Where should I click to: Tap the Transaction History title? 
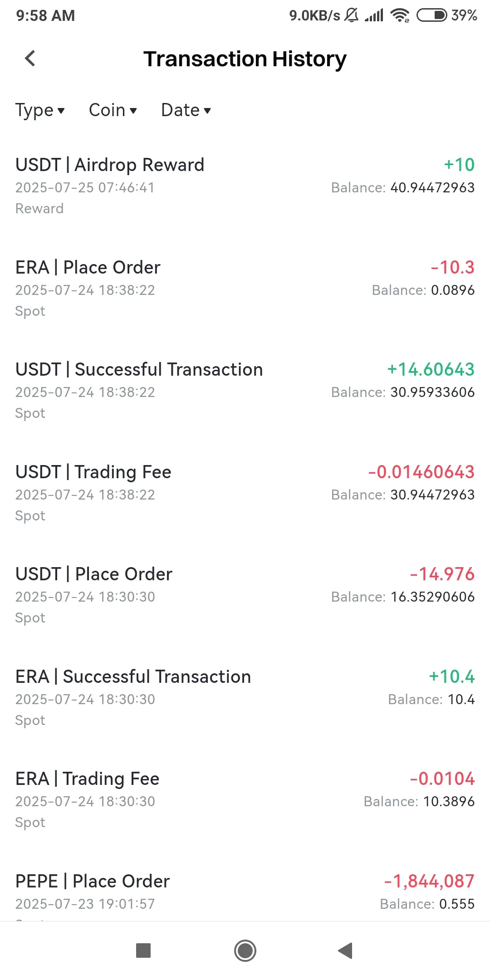tap(245, 59)
